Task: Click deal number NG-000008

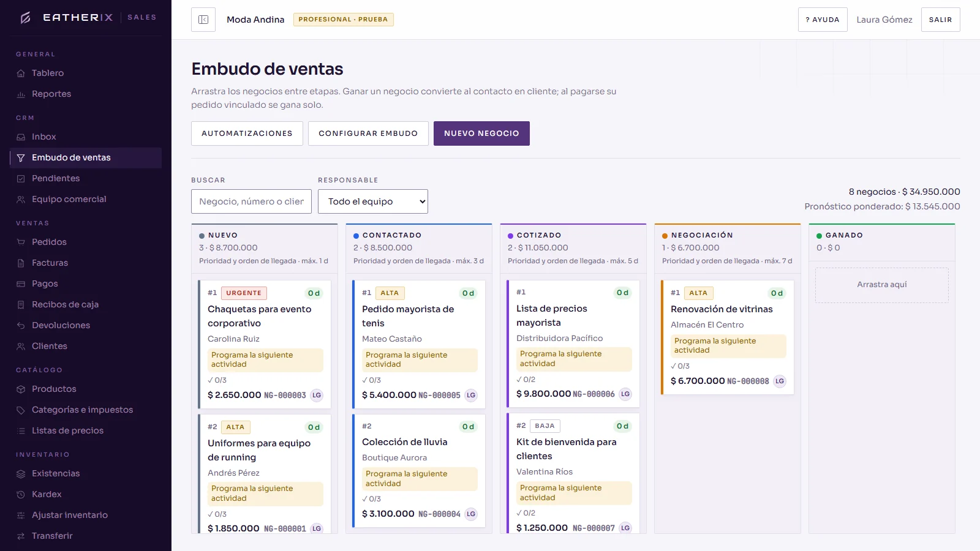Action: click(748, 381)
